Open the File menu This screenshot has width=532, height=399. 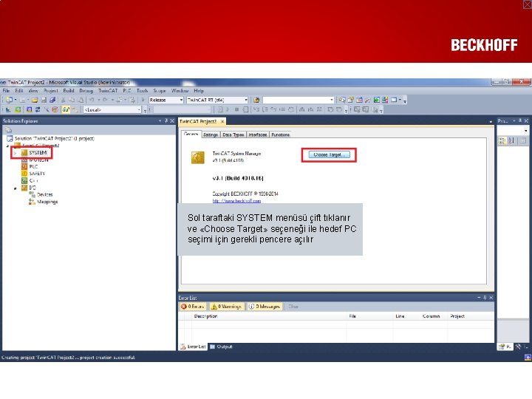coord(6,91)
